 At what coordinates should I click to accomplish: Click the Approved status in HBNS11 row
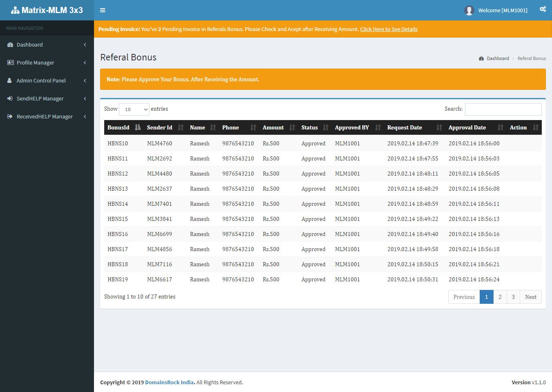tap(313, 158)
